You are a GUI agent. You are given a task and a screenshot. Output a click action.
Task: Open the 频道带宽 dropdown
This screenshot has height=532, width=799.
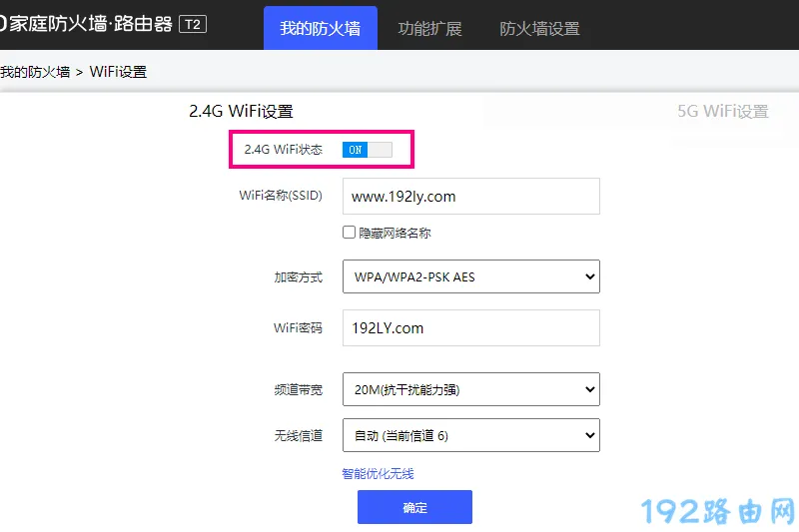coord(470,390)
